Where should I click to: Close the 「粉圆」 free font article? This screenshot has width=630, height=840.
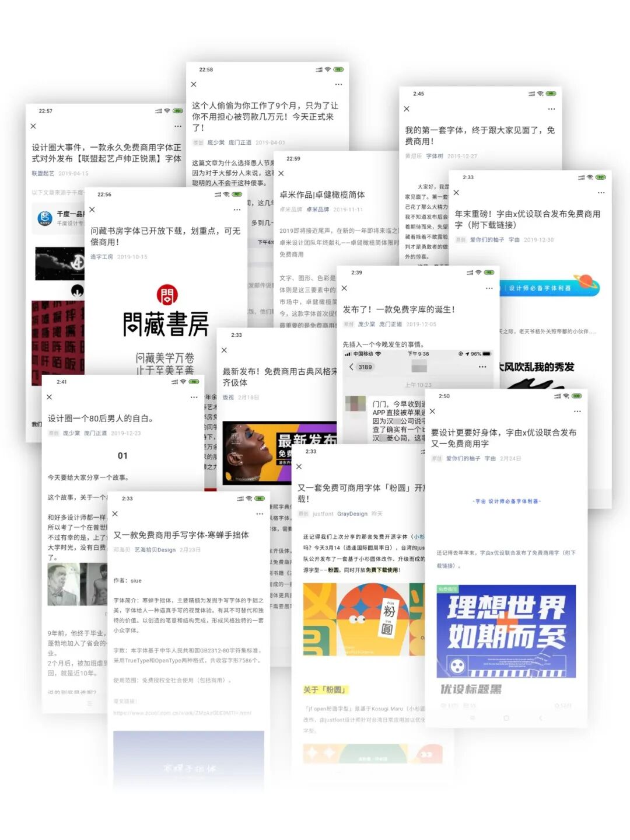[x=299, y=466]
